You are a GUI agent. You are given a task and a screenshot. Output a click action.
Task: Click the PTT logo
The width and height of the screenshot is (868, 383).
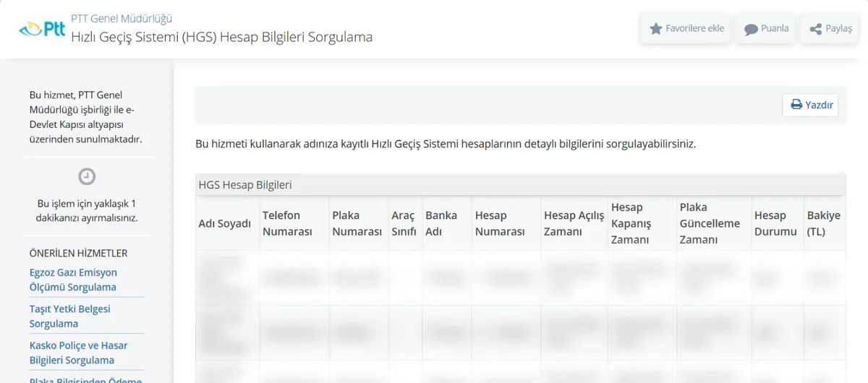pyautogui.click(x=41, y=29)
